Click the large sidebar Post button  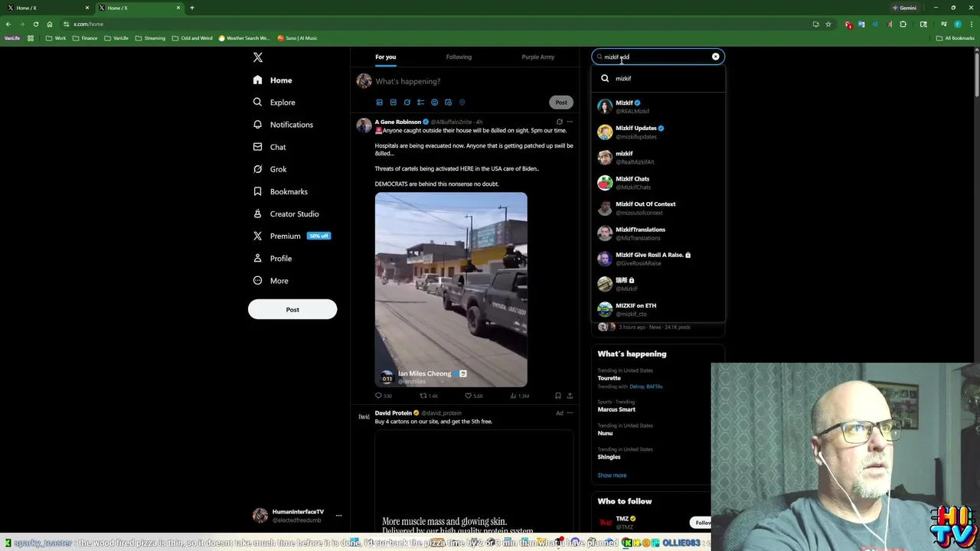point(292,309)
